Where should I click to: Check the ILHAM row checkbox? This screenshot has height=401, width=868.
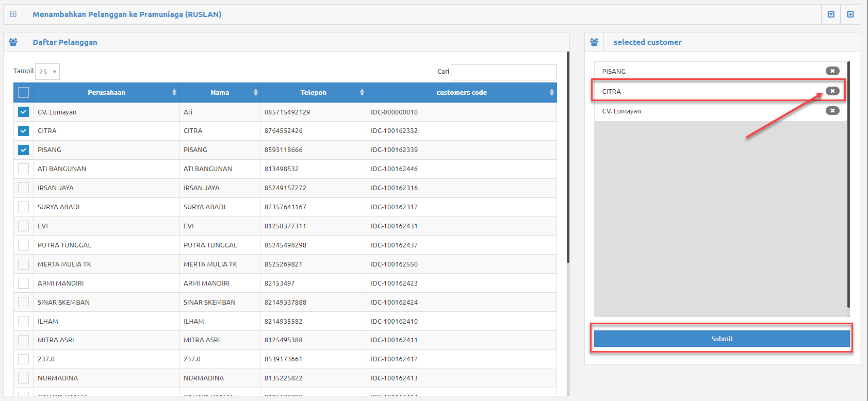(23, 321)
